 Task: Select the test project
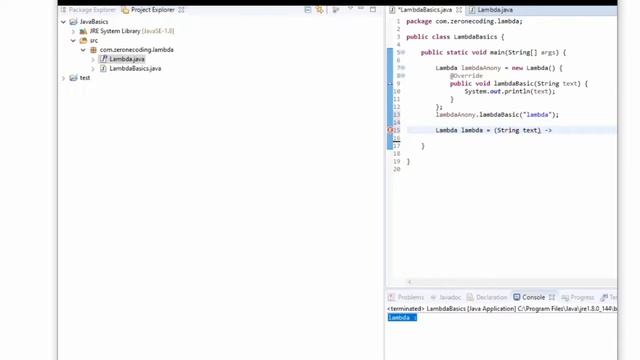84,78
